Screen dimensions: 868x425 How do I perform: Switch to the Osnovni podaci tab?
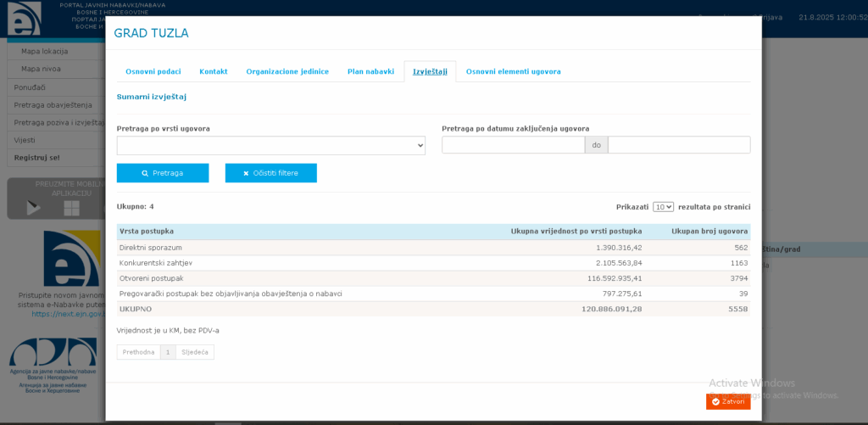point(153,71)
